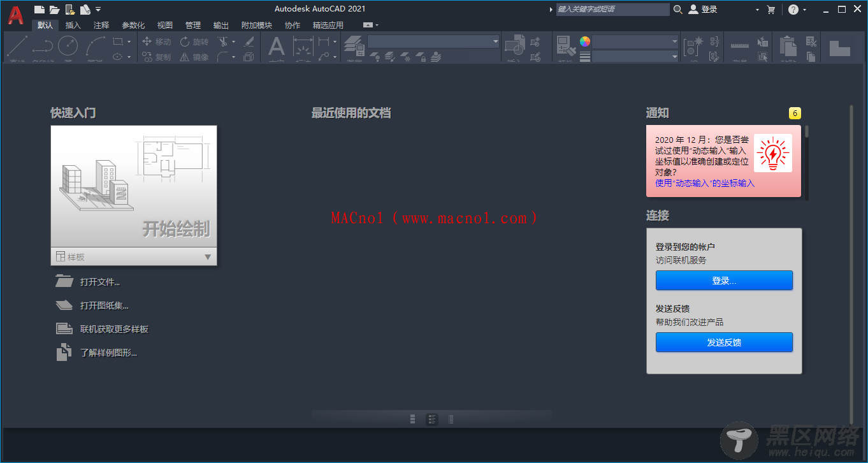Select the Polyline tool in the ribbon

coord(43,47)
